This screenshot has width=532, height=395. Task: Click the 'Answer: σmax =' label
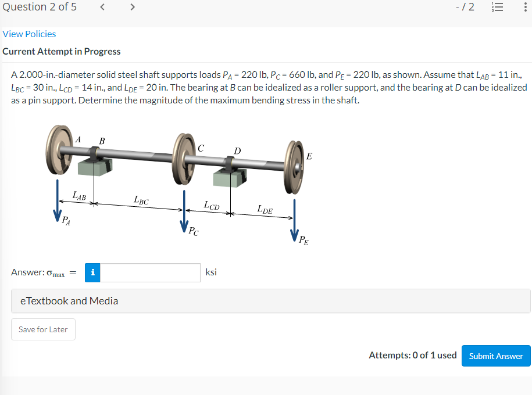click(44, 273)
